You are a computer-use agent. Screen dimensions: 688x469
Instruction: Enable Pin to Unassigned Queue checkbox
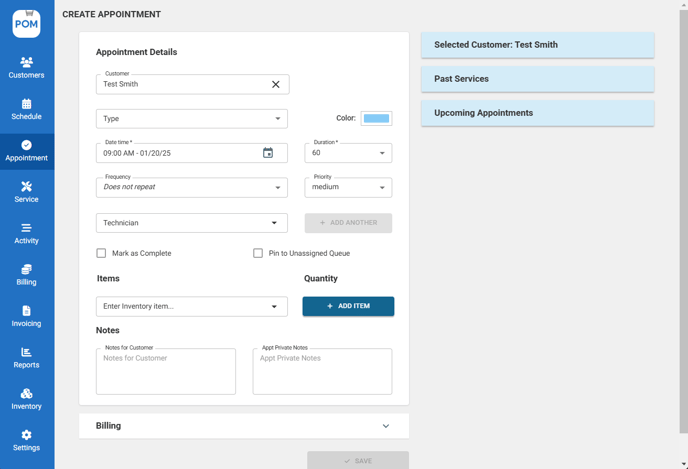point(258,253)
